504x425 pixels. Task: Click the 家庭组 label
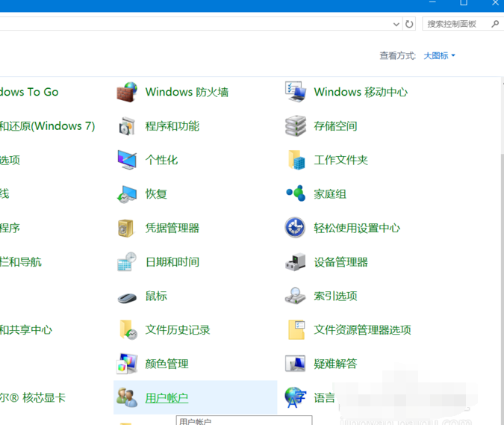(330, 194)
